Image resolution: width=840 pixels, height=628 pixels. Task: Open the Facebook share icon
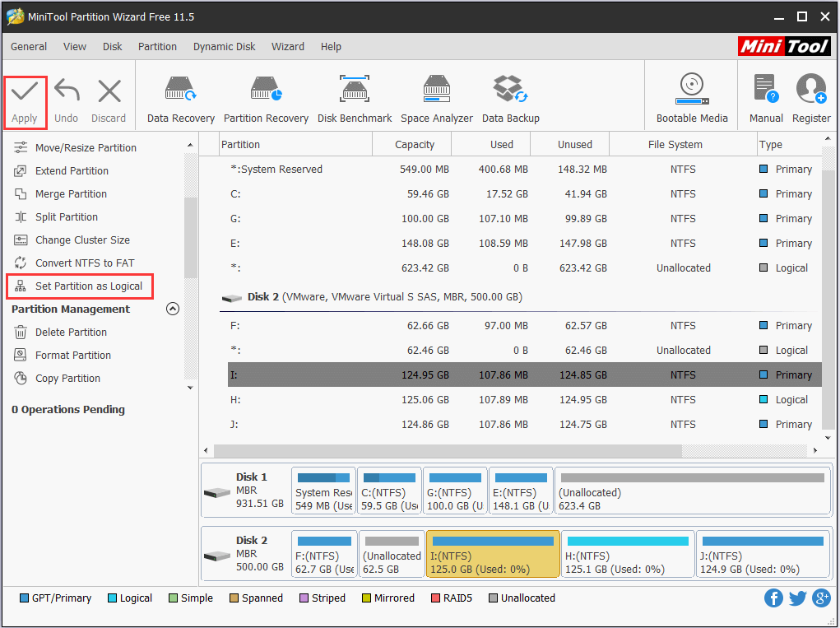[x=773, y=598]
